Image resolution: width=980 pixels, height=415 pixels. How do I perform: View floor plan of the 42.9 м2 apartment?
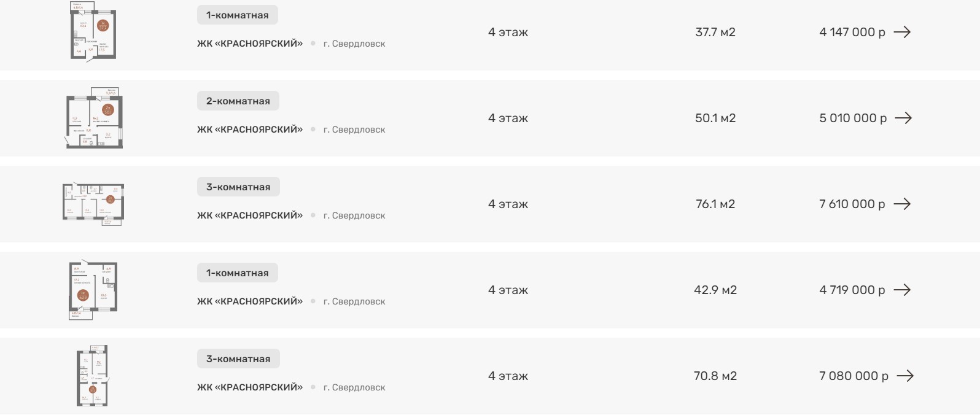93,290
